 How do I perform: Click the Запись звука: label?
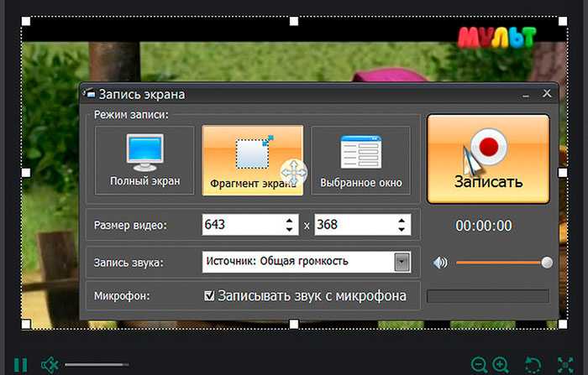tap(129, 263)
